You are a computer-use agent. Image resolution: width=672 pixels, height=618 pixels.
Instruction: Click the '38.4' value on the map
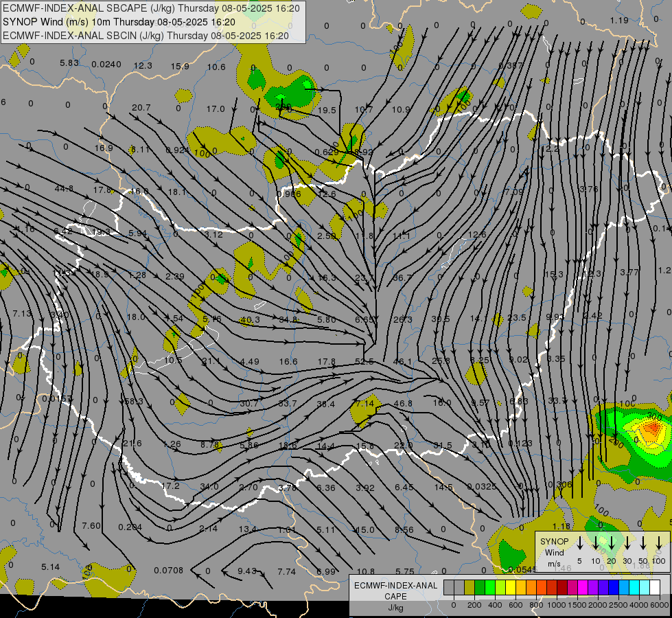[x=326, y=404]
